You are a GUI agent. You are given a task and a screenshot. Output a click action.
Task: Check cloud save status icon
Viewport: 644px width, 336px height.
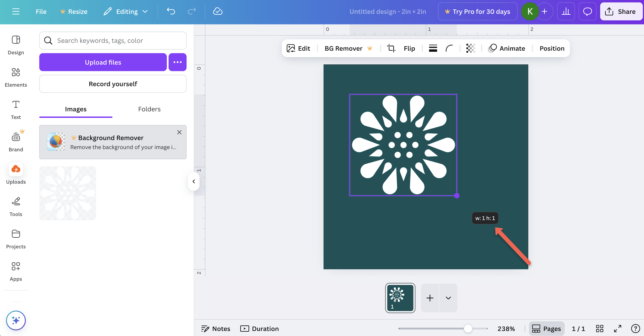[218, 11]
